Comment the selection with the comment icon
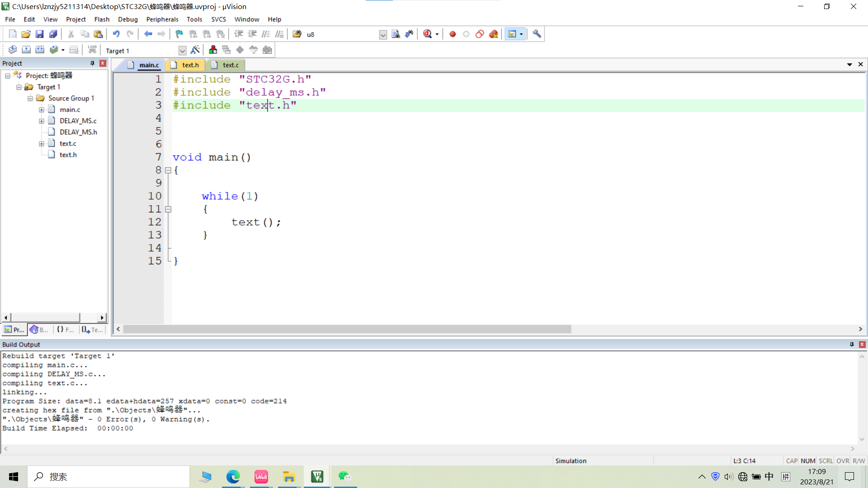 pyautogui.click(x=266, y=34)
